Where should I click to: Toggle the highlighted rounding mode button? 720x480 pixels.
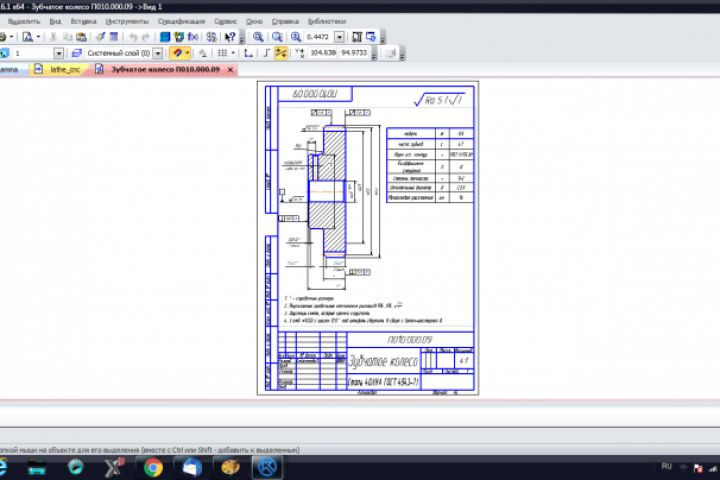(281, 52)
